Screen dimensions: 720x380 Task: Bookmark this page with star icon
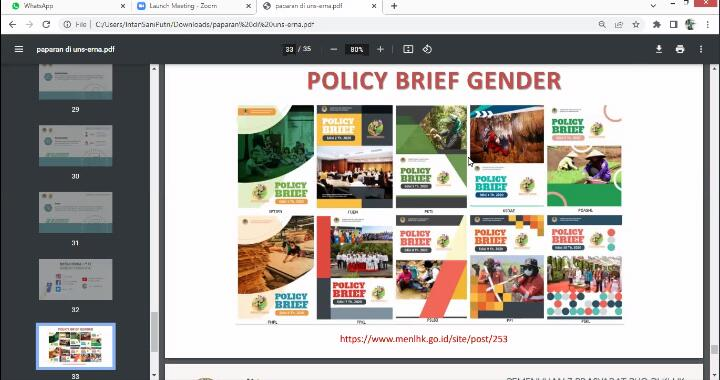click(x=636, y=24)
